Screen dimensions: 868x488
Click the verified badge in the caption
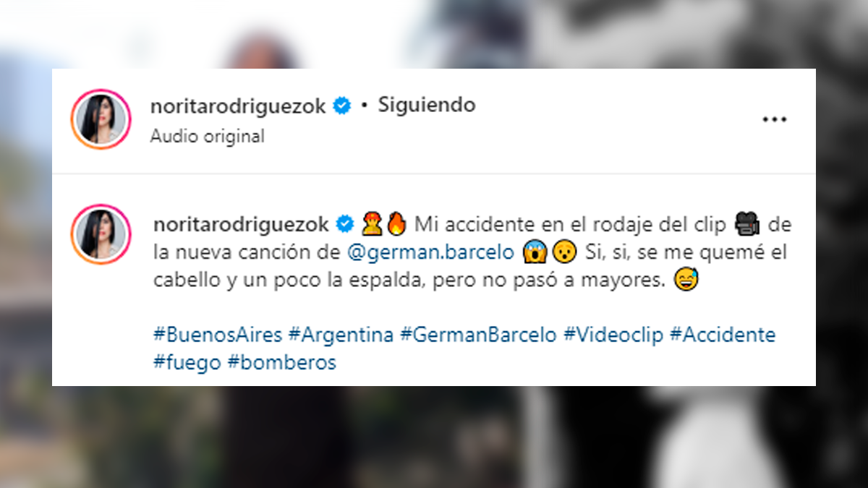point(345,224)
